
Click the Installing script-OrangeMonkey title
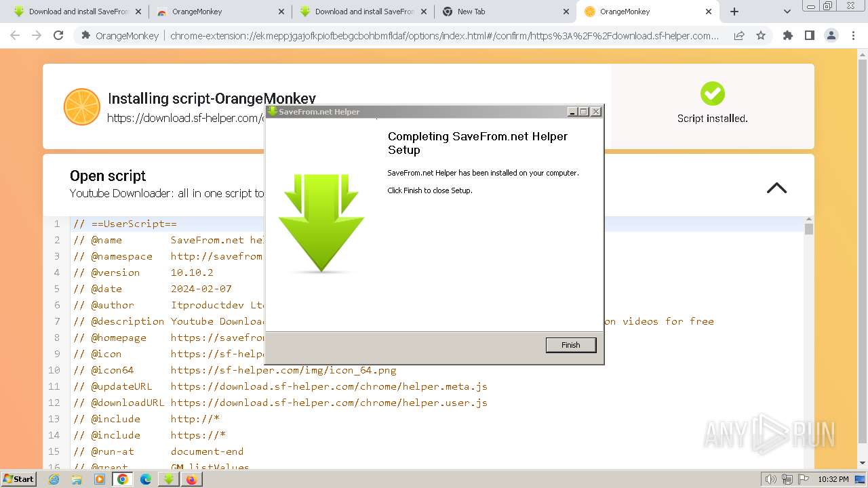212,98
